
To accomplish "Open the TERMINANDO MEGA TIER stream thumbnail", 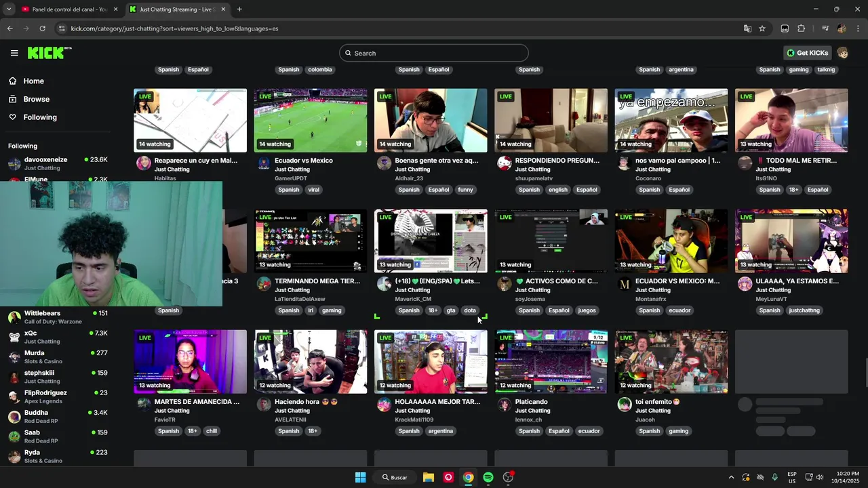I will (x=311, y=241).
